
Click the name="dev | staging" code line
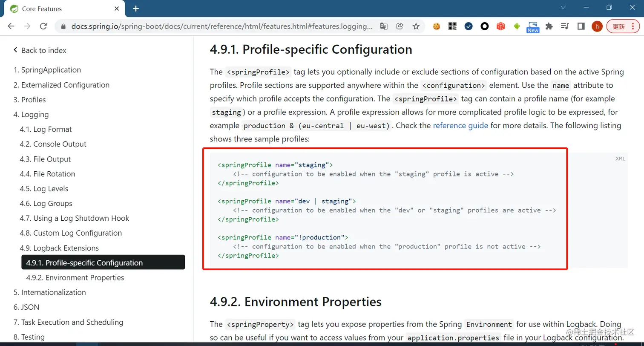(287, 201)
